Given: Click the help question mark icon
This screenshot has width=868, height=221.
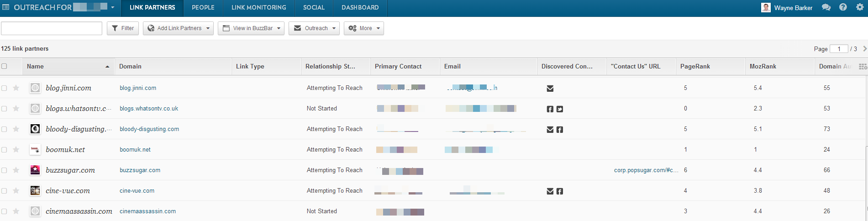Looking at the screenshot, I should (843, 7).
